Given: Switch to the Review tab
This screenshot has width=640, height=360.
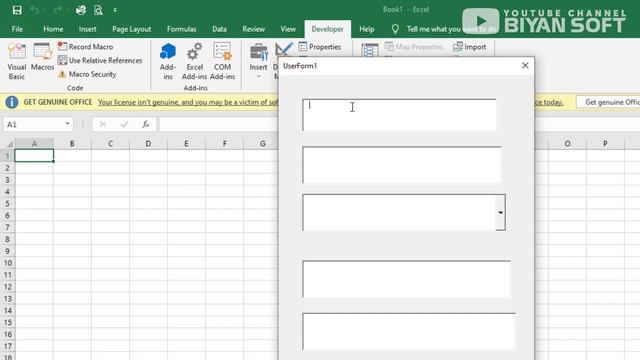Looking at the screenshot, I should pos(253,29).
